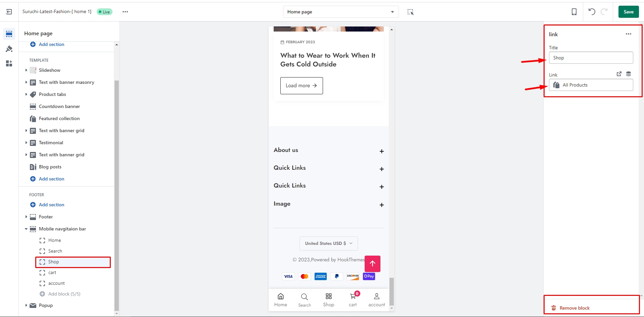Expand the About us footer accordion

click(x=381, y=151)
